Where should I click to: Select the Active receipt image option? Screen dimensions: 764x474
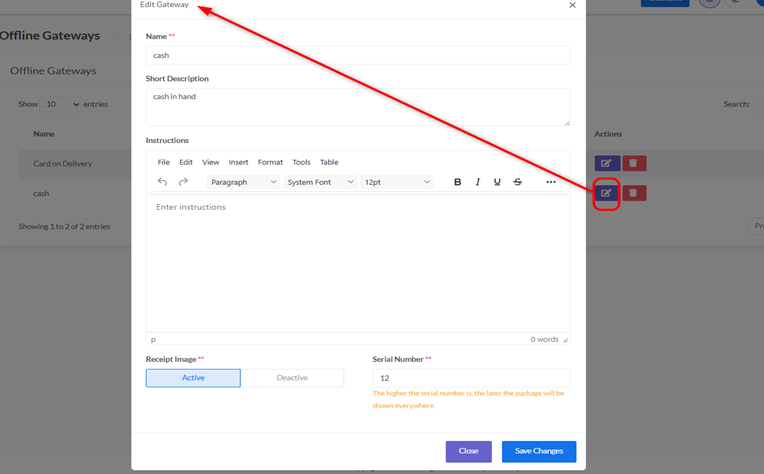pos(193,378)
